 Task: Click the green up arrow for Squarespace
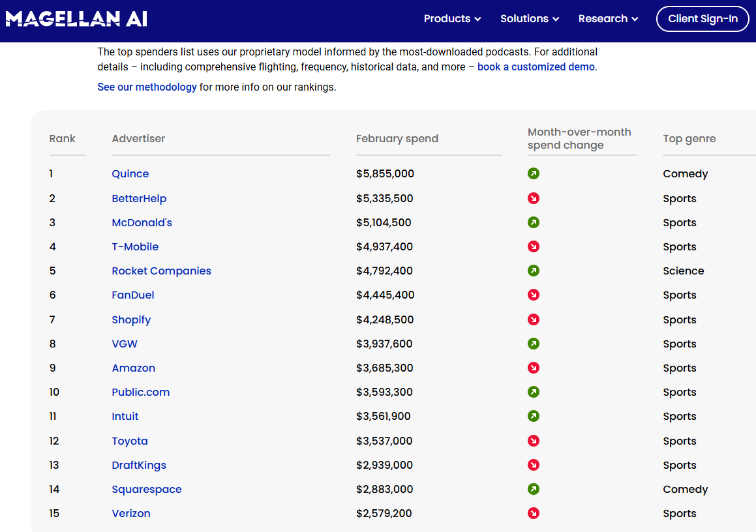pos(534,489)
